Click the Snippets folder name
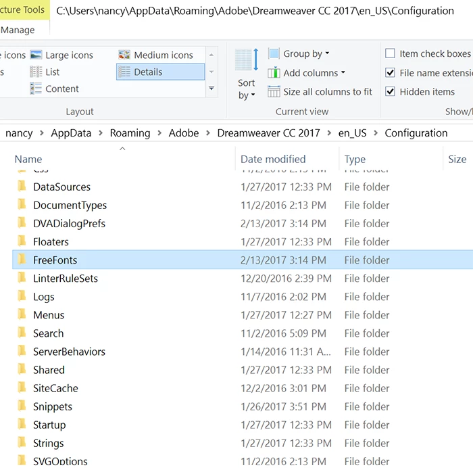 pyautogui.click(x=53, y=407)
